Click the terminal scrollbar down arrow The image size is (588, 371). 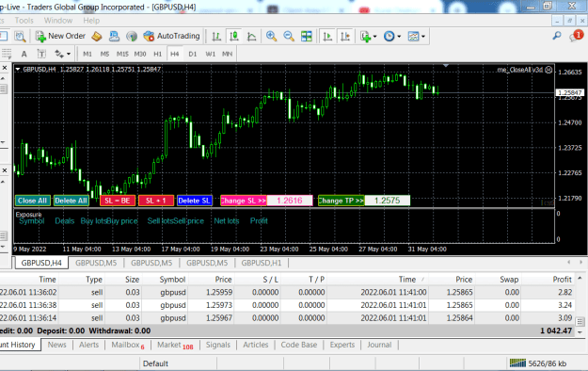[x=580, y=332]
